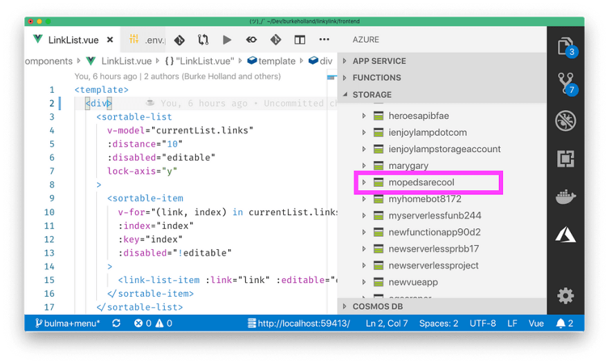Click UTF-8 encoding in status bar
The height and width of the screenshot is (364, 609).
[482, 323]
